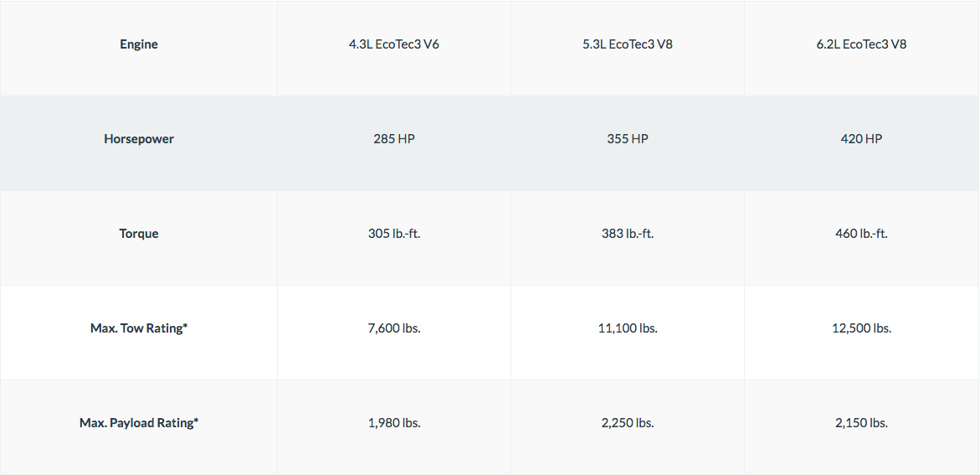The height and width of the screenshot is (475, 980).
Task: Click the 7,600 lbs. tow value
Action: tap(393, 328)
